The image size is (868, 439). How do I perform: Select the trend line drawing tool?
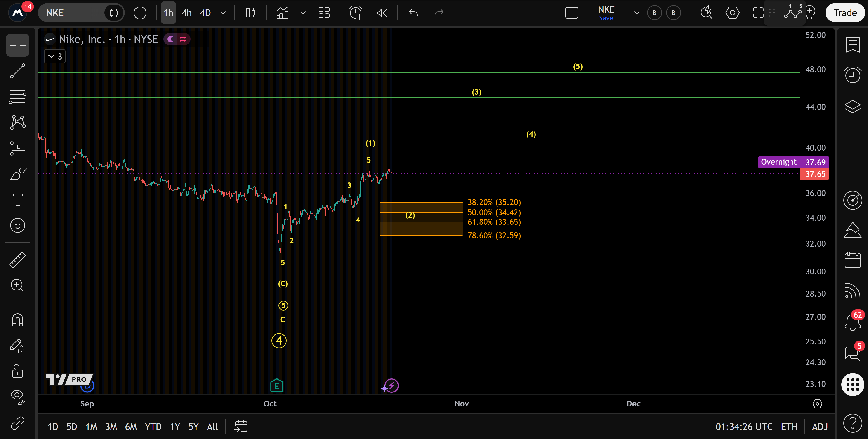click(18, 71)
